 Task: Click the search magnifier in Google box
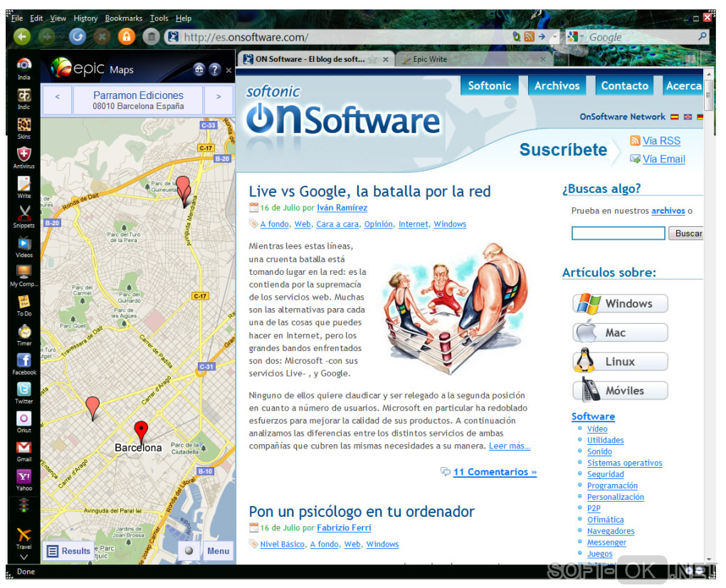702,36
